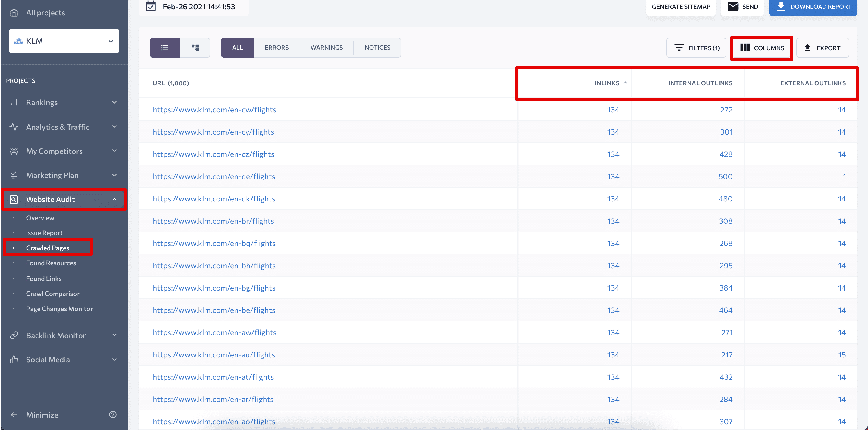The height and width of the screenshot is (430, 868).
Task: Click the download arrow icon on Download Report
Action: pyautogui.click(x=781, y=6)
